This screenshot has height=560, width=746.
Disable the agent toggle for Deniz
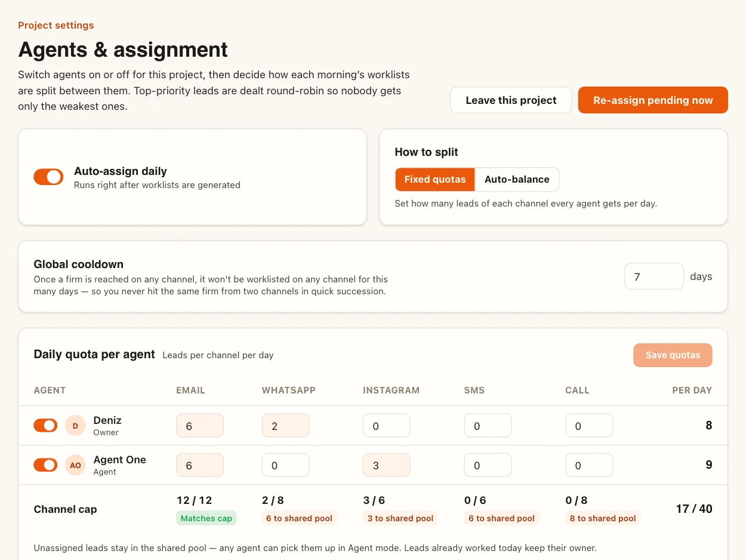point(45,426)
